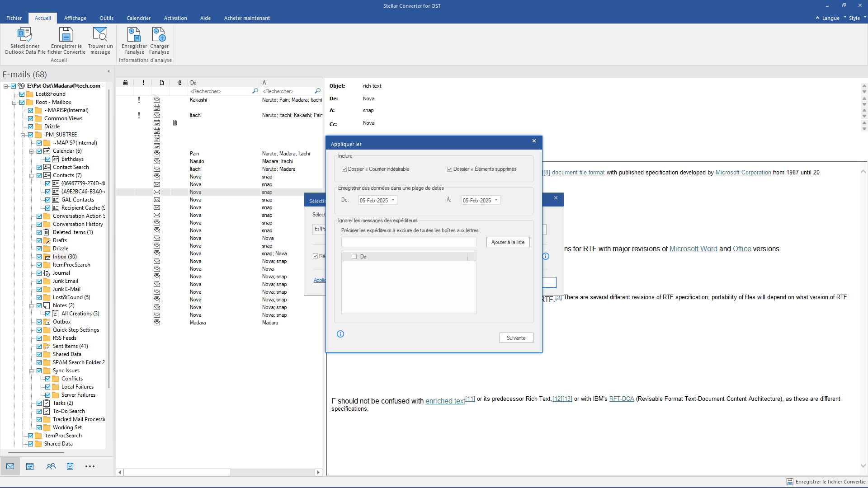The width and height of the screenshot is (868, 488).
Task: Open the Affichage menu tab
Action: click(75, 18)
